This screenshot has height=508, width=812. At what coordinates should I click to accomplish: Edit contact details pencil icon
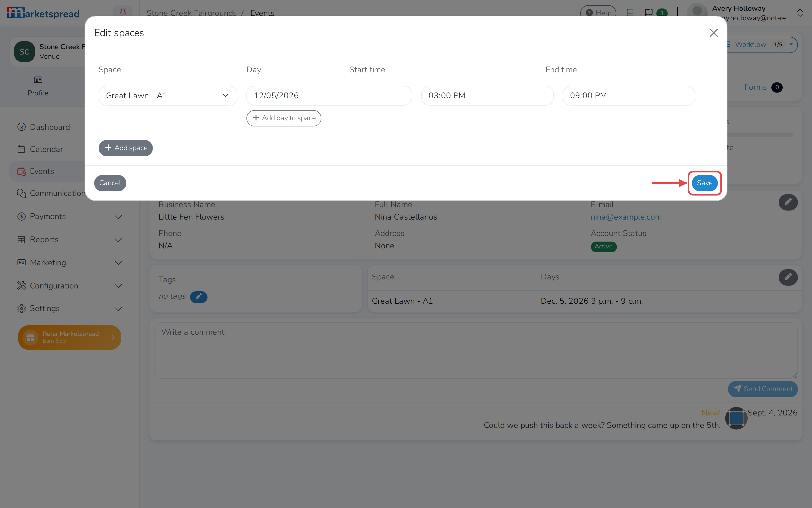[788, 202]
